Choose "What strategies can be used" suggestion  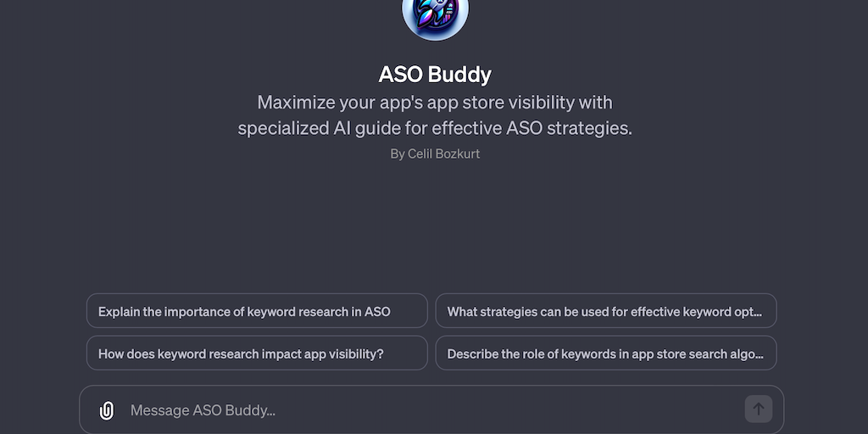tap(605, 311)
